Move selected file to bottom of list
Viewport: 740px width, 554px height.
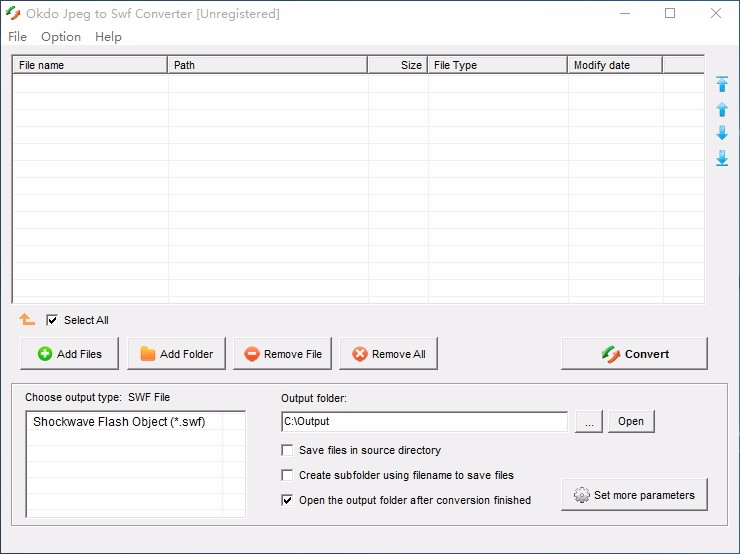pos(722,158)
